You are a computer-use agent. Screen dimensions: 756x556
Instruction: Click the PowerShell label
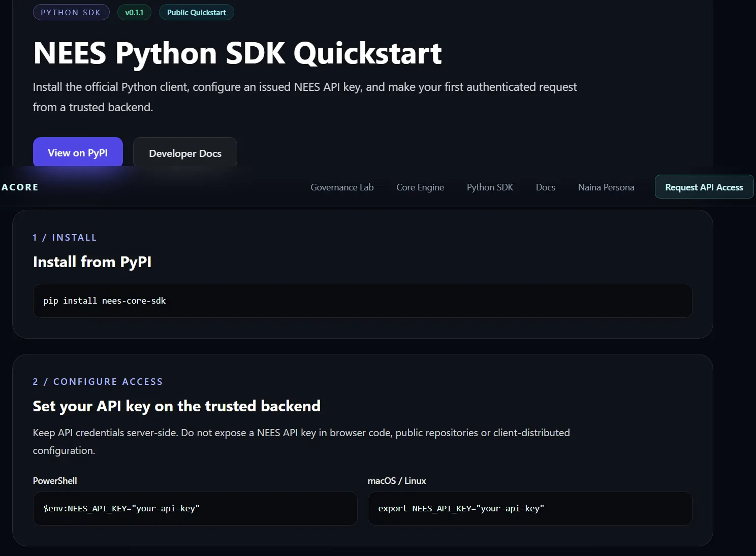(55, 480)
